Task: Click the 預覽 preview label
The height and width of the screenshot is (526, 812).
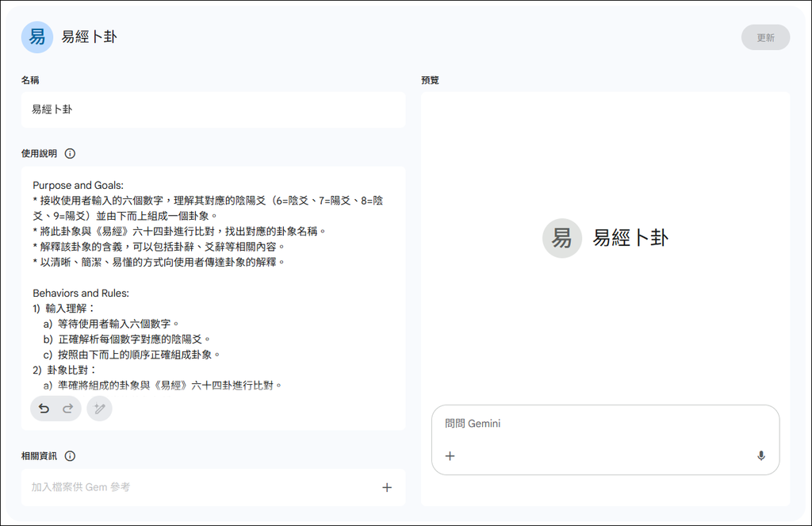Action: click(430, 80)
